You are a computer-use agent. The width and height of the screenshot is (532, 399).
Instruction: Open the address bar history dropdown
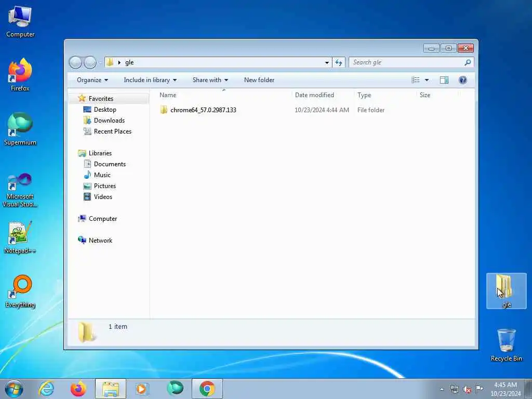tap(327, 62)
